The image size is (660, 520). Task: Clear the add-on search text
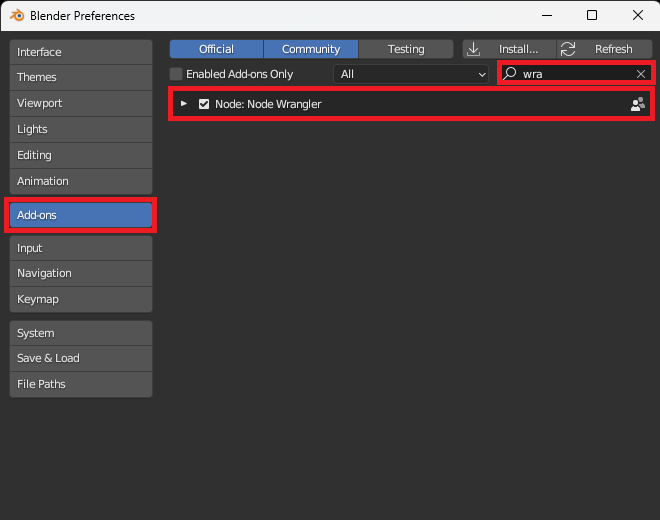tap(641, 74)
